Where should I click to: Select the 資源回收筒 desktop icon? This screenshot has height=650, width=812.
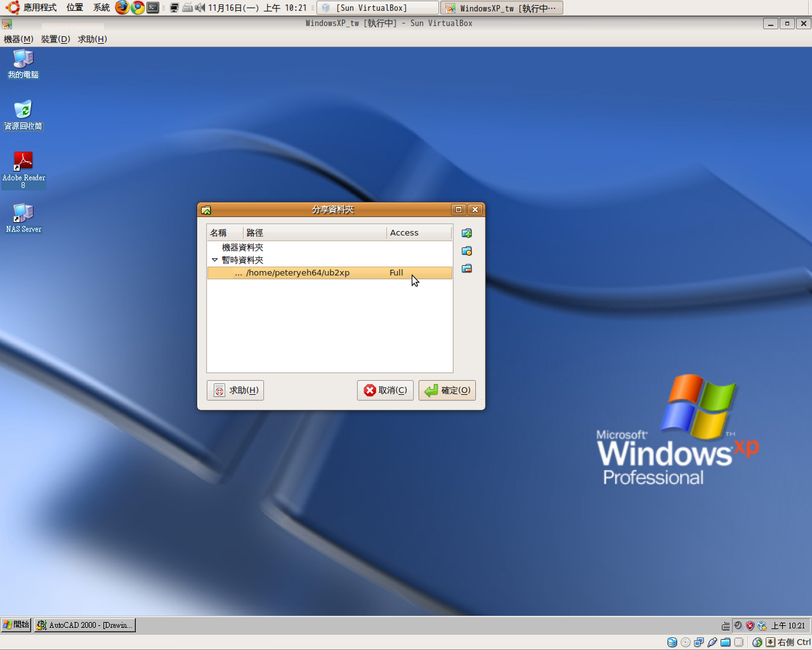pyautogui.click(x=23, y=116)
